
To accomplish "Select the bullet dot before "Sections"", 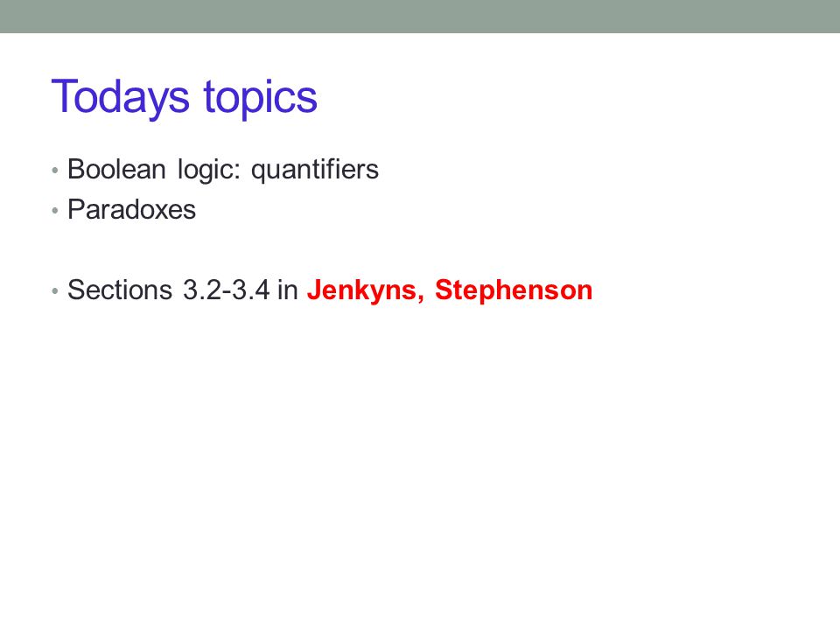I will click(54, 291).
